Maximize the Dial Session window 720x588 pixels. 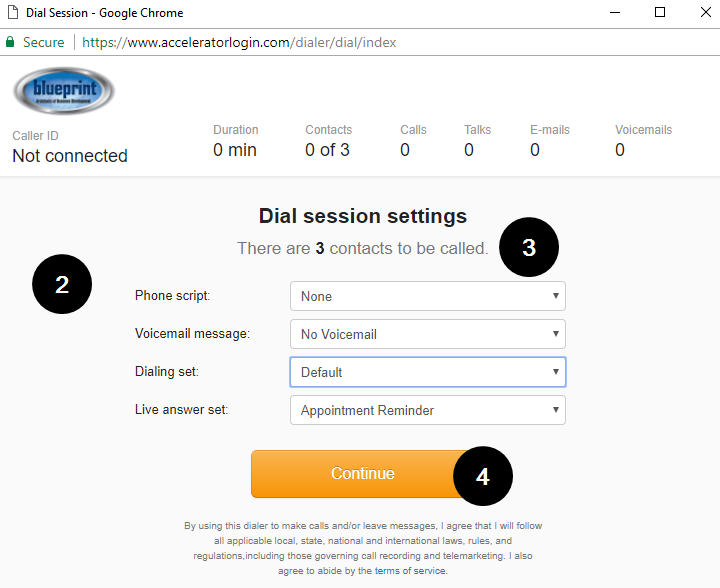click(660, 12)
